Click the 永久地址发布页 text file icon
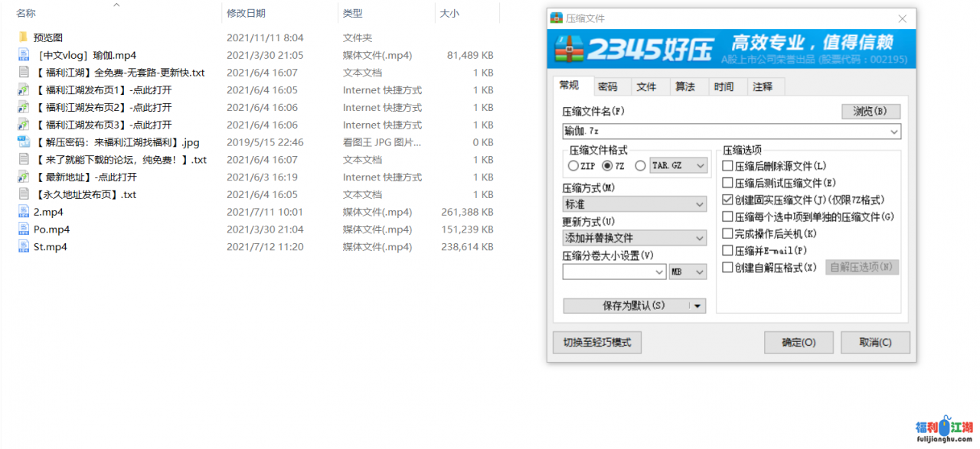980x449 pixels. pos(23,194)
